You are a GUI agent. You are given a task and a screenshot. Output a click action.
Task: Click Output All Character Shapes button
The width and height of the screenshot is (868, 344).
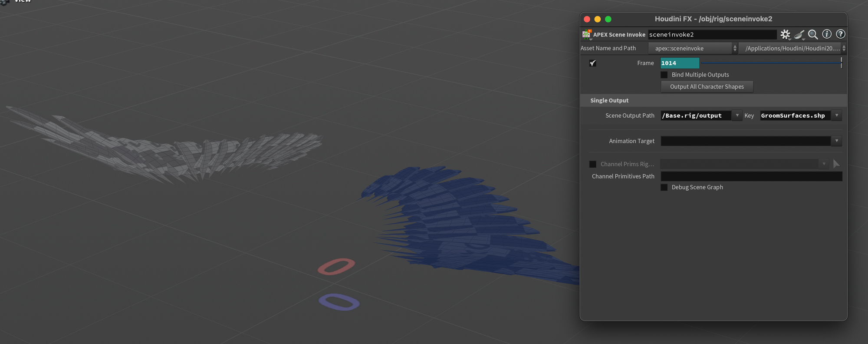(707, 86)
